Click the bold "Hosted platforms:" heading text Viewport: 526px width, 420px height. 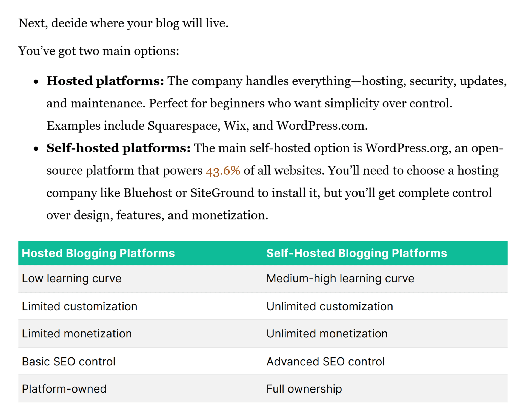pyautogui.click(x=105, y=81)
